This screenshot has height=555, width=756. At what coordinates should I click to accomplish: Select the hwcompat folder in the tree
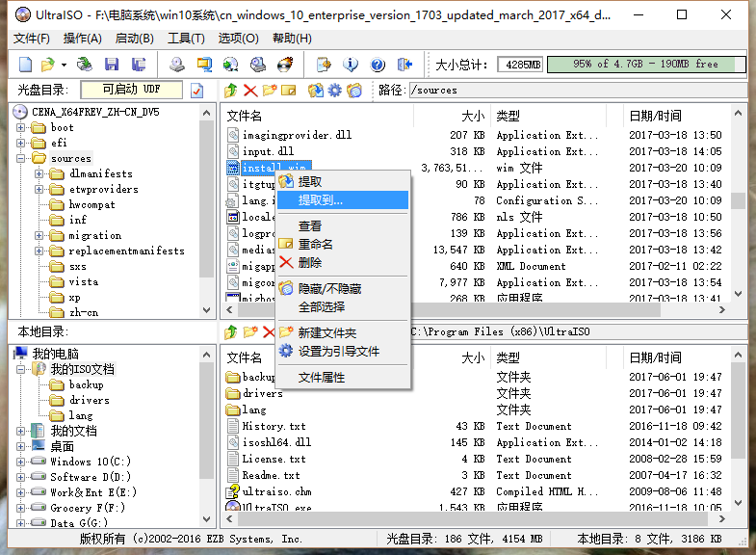91,205
